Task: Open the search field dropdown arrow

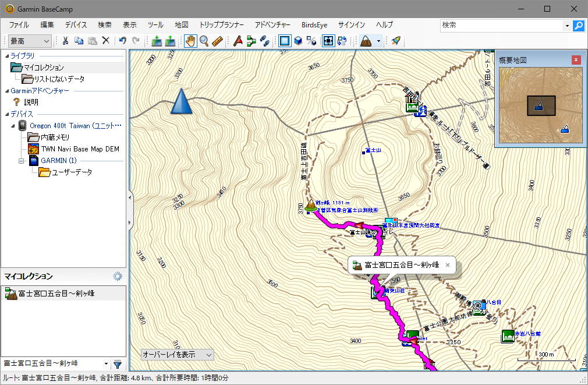Action: click(567, 26)
